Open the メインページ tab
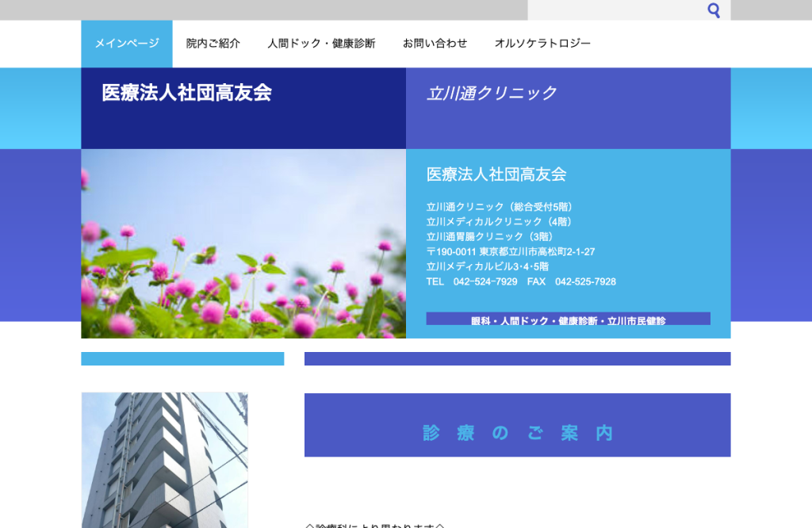The image size is (812, 528). coord(127,44)
